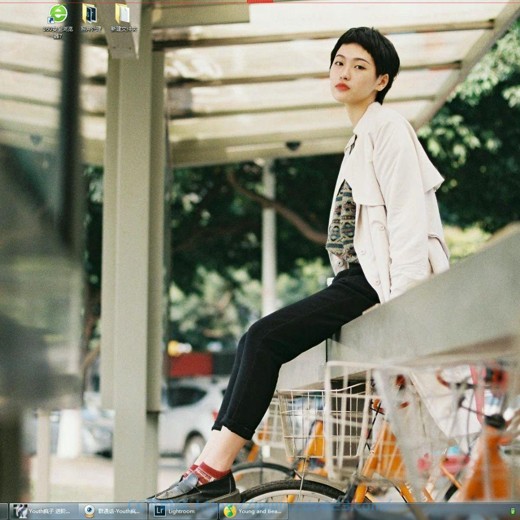Image resolution: width=520 pixels, height=520 pixels.
Task: Click the red strip at the top edge of the screen
Action: [x=260, y=1]
